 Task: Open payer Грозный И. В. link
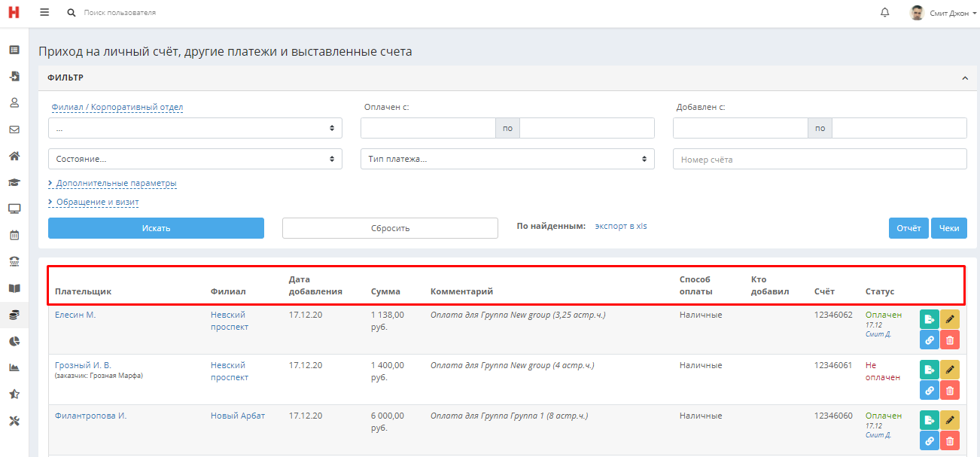pyautogui.click(x=83, y=365)
